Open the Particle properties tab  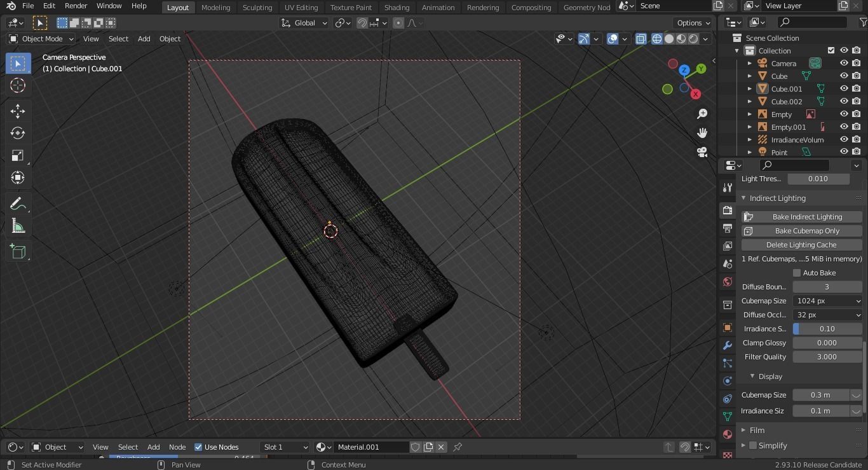pyautogui.click(x=728, y=363)
